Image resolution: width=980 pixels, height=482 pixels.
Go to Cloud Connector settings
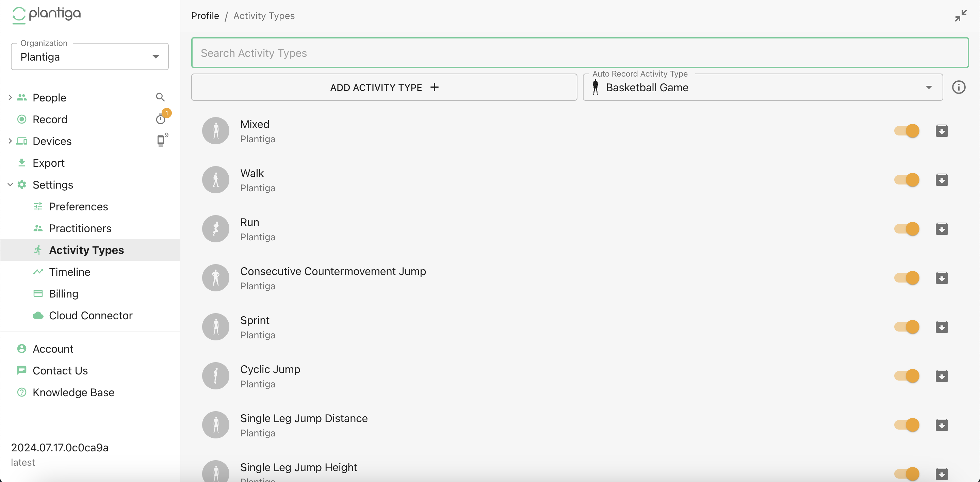(91, 315)
